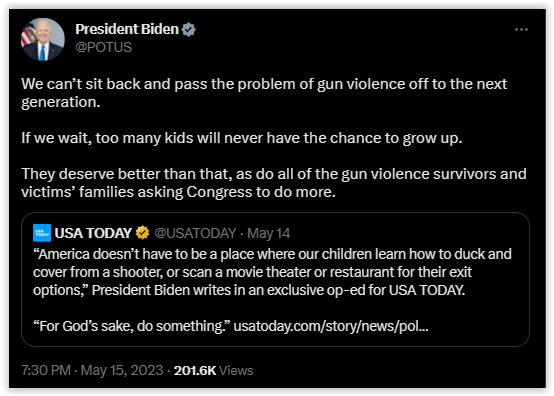Click the May 14 quoted tweet date
Image resolution: width=554 pixels, height=396 pixels.
[269, 233]
